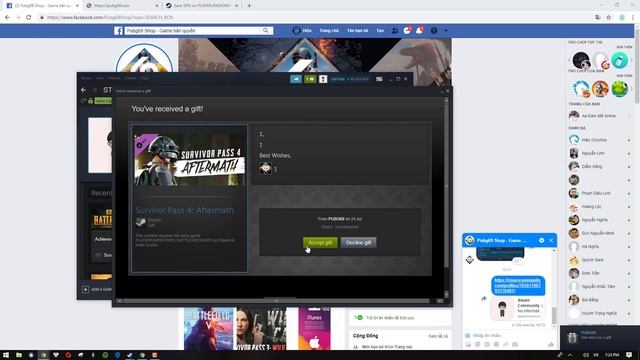Send a like in Messenger chat
Screen dimensions: 640x360
[x=551, y=344]
